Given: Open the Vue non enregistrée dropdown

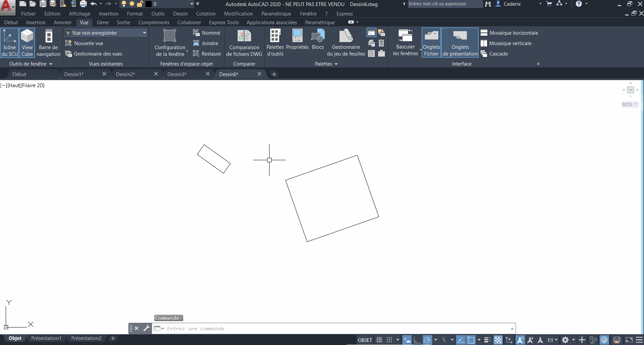Looking at the screenshot, I should pos(145,33).
